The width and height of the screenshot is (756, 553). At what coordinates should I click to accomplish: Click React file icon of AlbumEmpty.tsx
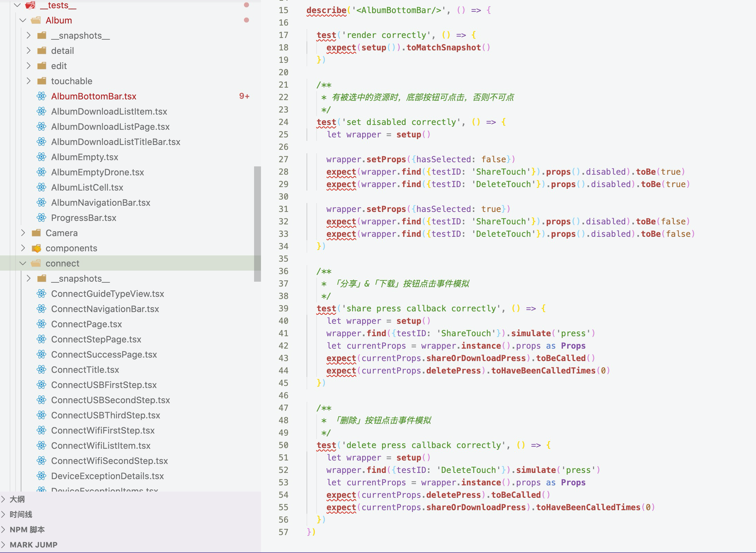41,157
